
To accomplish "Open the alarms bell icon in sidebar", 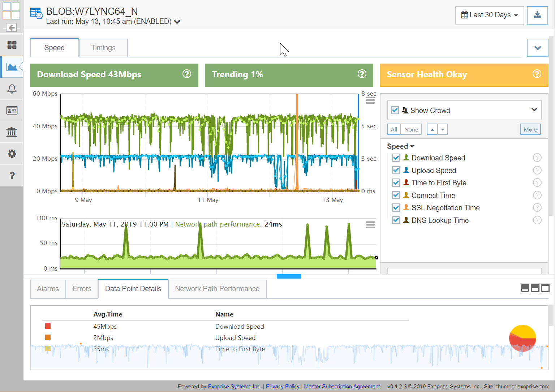I will point(12,89).
